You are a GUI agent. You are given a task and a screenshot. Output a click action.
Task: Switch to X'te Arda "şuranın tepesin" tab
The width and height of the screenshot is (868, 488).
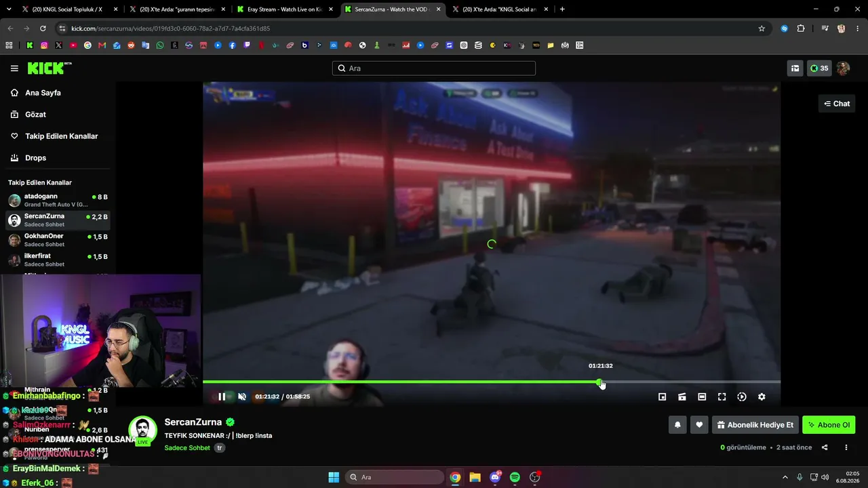(177, 9)
